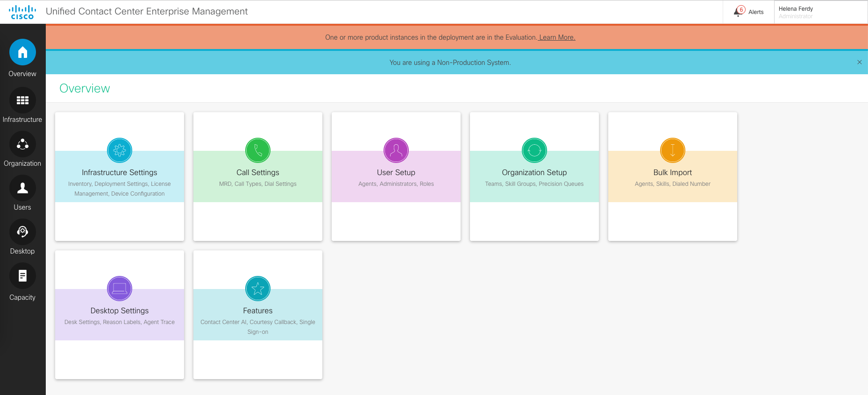Open the Organization Setup card
This screenshot has height=395, width=868.
[x=534, y=176]
